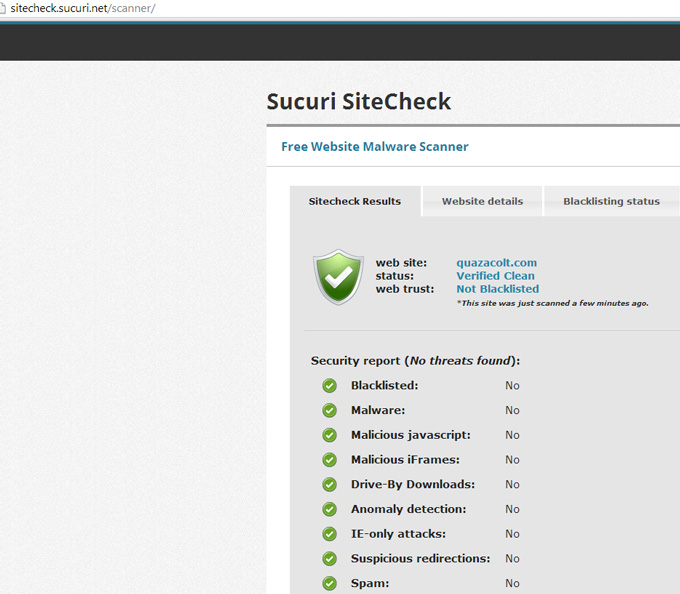This screenshot has width=680, height=594.
Task: Click the 'Drive-By Downloads:' label
Action: coord(413,484)
